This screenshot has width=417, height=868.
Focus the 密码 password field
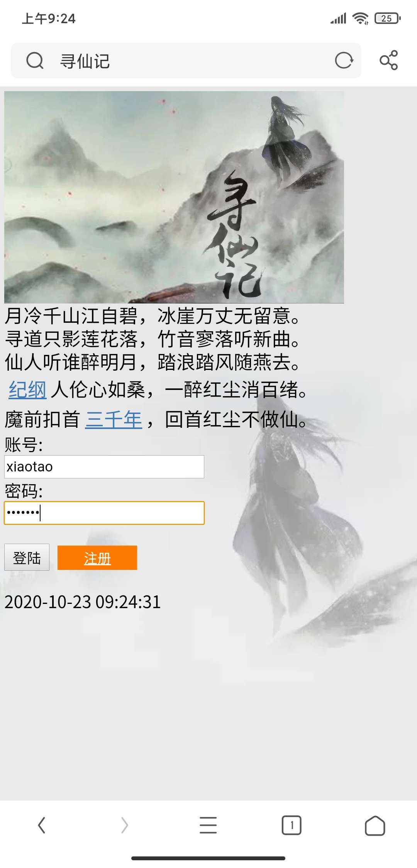[x=104, y=513]
